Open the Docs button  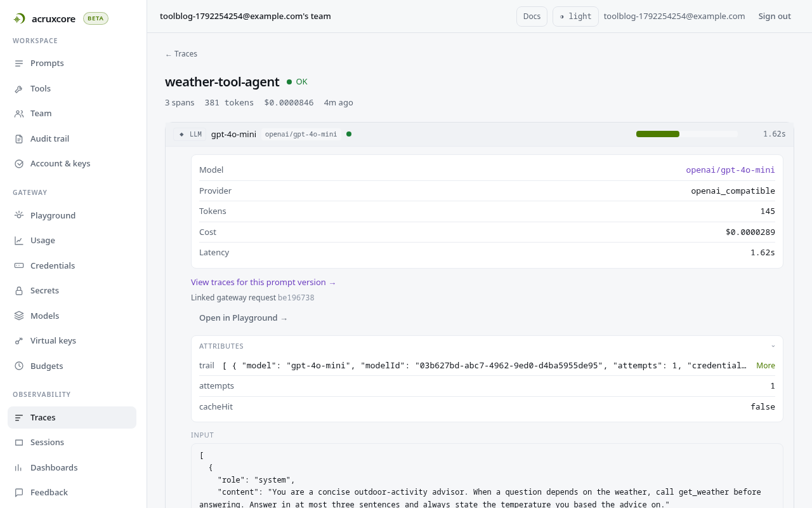pyautogui.click(x=532, y=17)
